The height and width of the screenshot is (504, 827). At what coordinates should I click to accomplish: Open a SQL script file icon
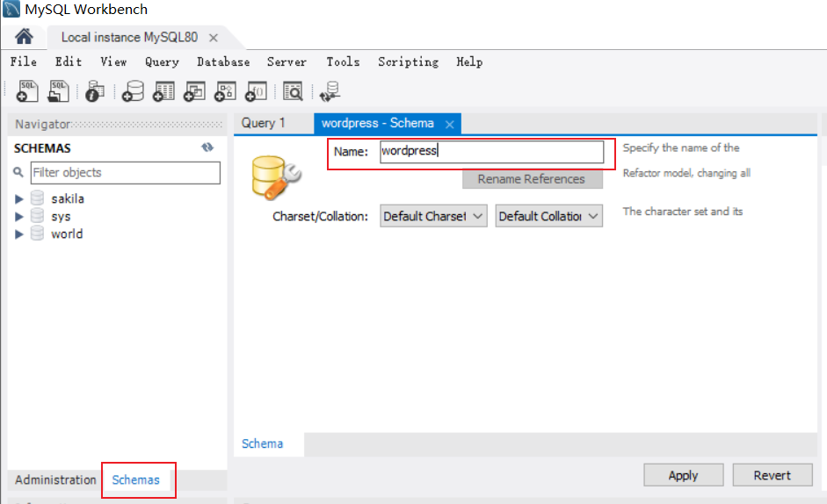coord(58,91)
